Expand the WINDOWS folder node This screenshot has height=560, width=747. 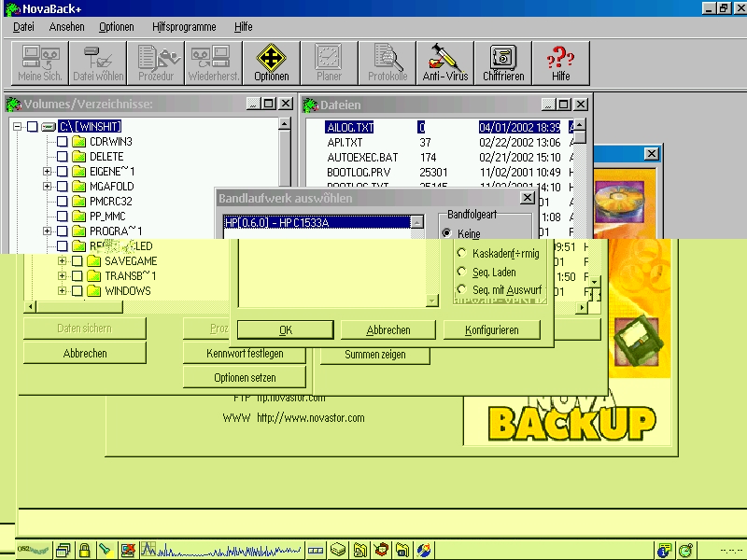pyautogui.click(x=62, y=290)
